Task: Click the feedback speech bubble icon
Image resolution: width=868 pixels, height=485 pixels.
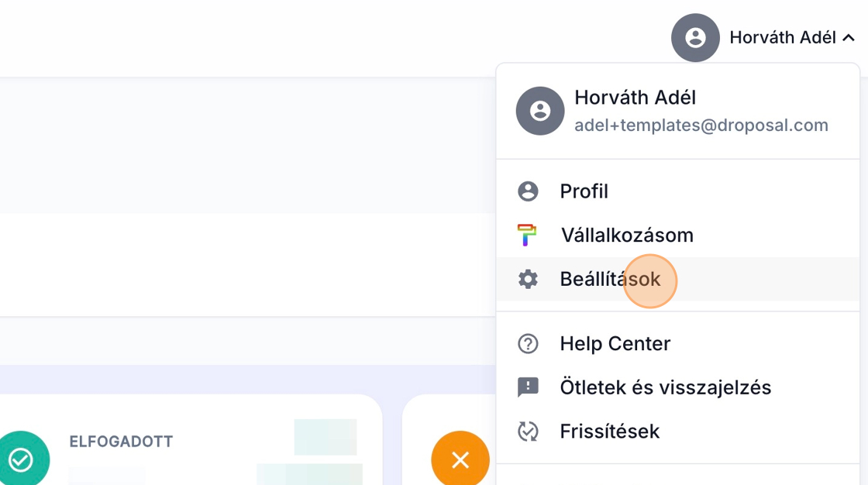Action: coord(528,387)
